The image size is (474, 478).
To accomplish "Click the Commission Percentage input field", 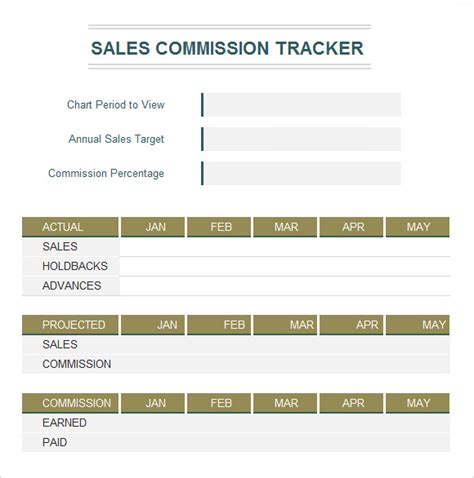I will (x=301, y=173).
